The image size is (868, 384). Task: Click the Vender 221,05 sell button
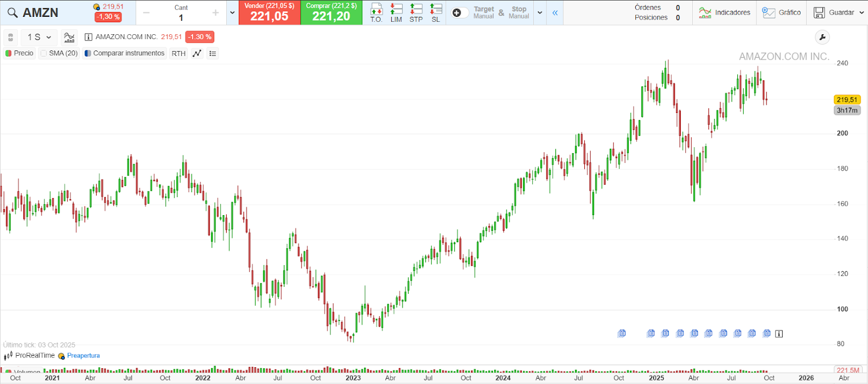[x=269, y=12]
